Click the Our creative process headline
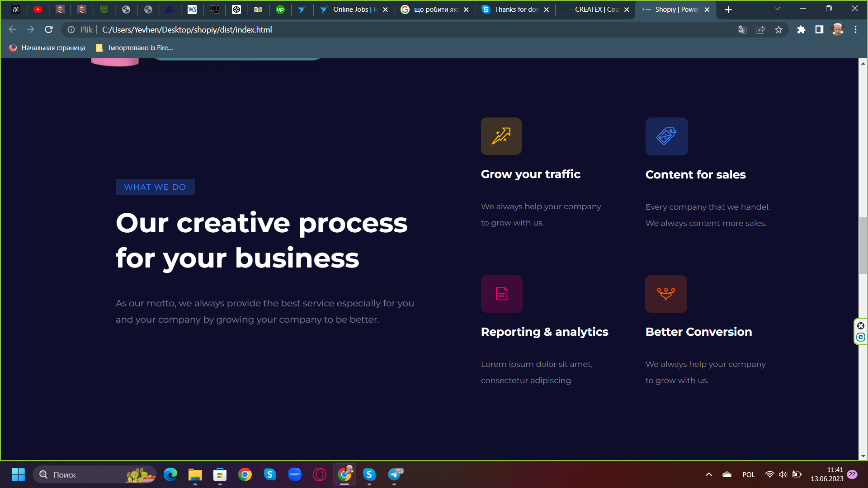The height and width of the screenshot is (488, 868). click(262, 240)
